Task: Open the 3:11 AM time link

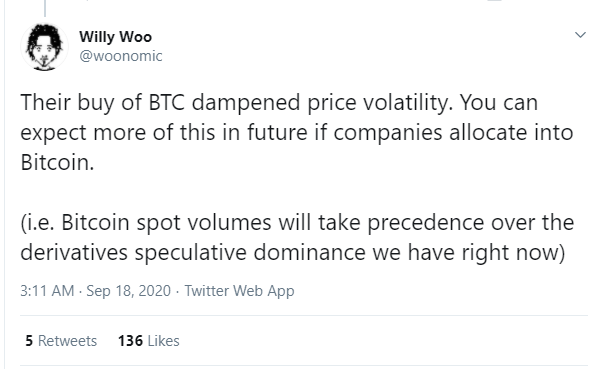Action: (47, 291)
